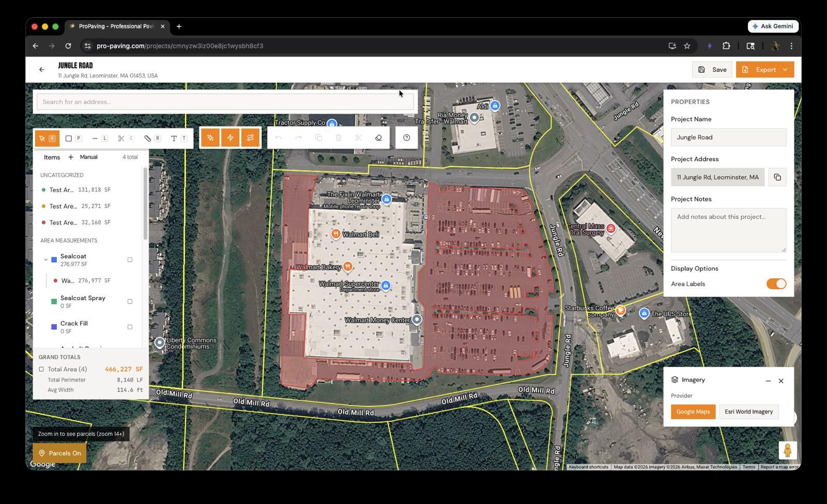Click the Save button

coord(712,70)
